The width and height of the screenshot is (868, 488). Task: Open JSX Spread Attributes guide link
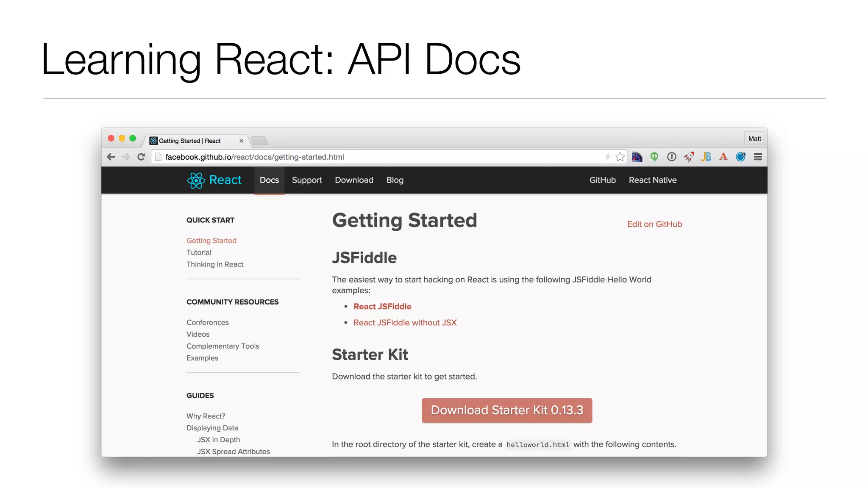(x=234, y=452)
